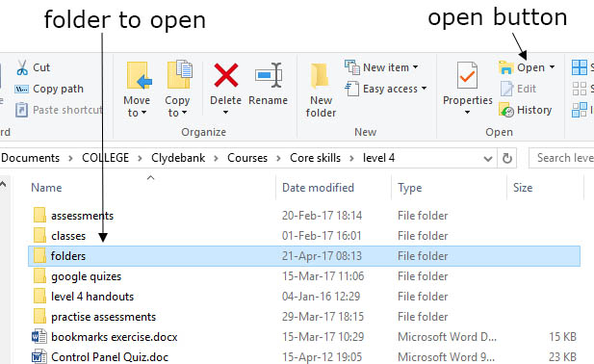594x364 pixels.
Task: Click the scroll-up arrow of navigation pane
Action: 3,185
